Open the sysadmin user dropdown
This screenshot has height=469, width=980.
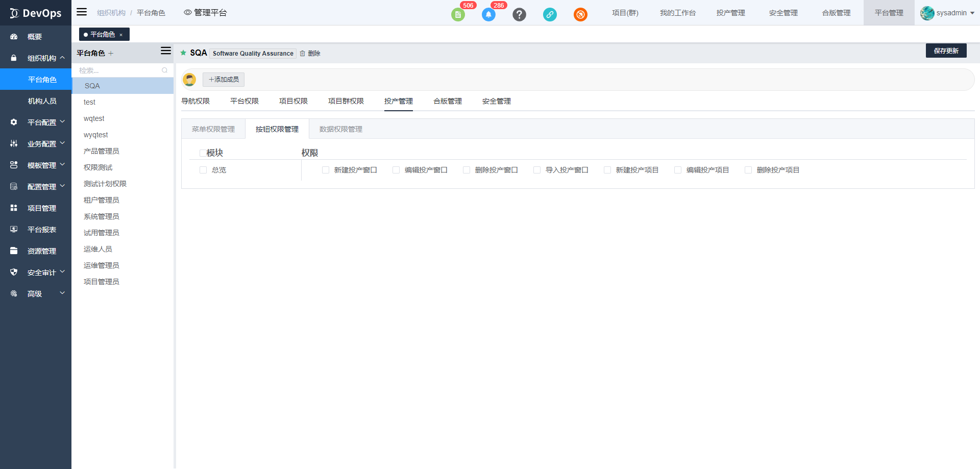(x=947, y=13)
